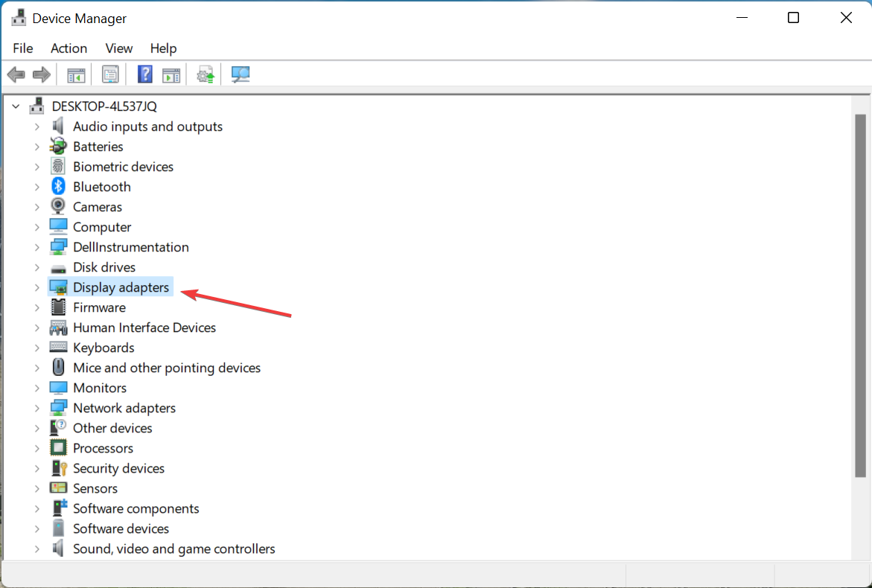Close the Device Manager window

[x=846, y=18]
